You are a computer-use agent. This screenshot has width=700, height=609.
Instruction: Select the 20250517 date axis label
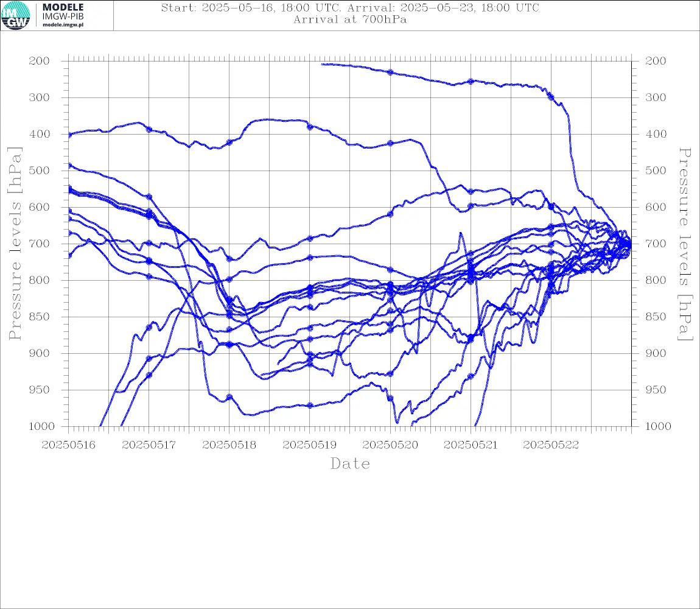point(149,445)
